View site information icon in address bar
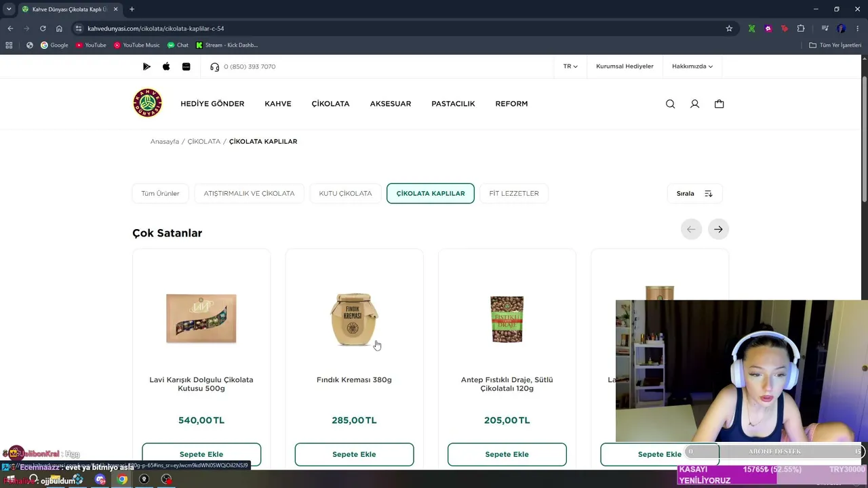 [79, 28]
